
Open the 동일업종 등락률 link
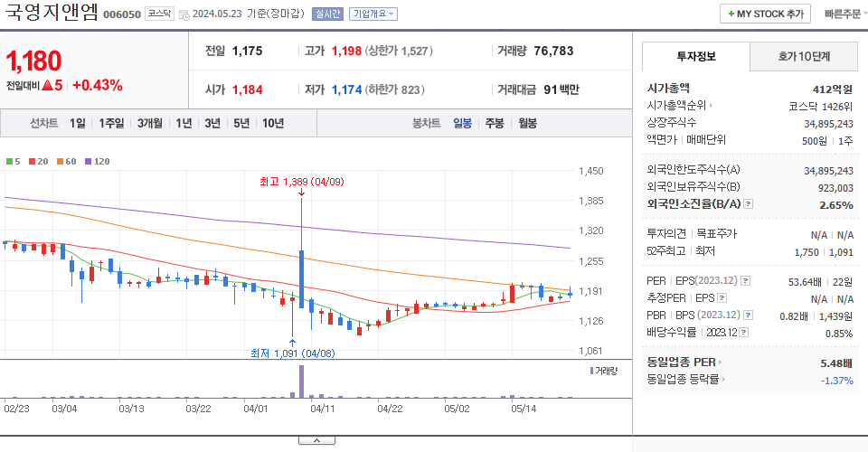pyautogui.click(x=683, y=380)
